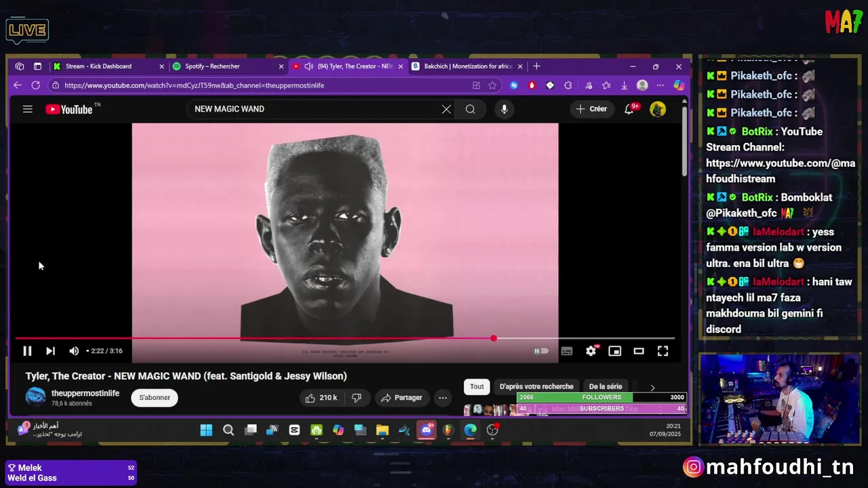Viewport: 868px width, 488px height.
Task: Open news widget on taskbar
Action: pyautogui.click(x=51, y=430)
